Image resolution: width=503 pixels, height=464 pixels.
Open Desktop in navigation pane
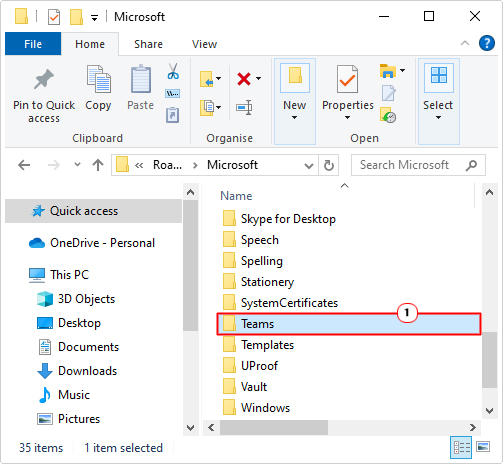pyautogui.click(x=79, y=323)
